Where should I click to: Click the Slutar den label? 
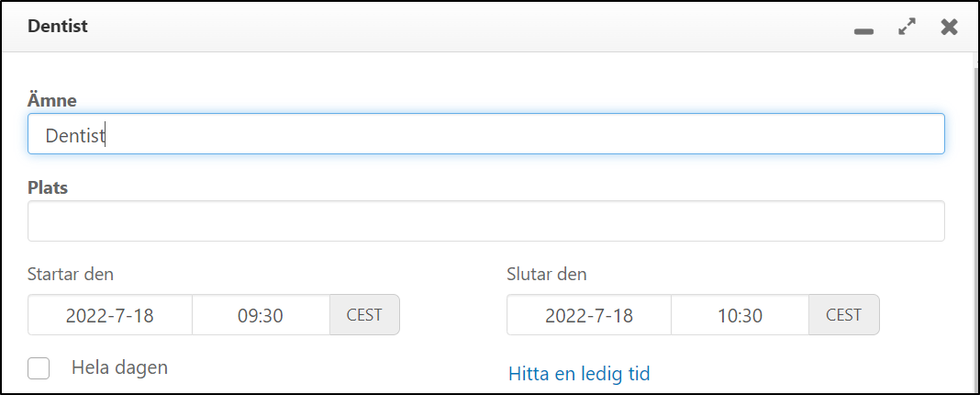click(547, 274)
